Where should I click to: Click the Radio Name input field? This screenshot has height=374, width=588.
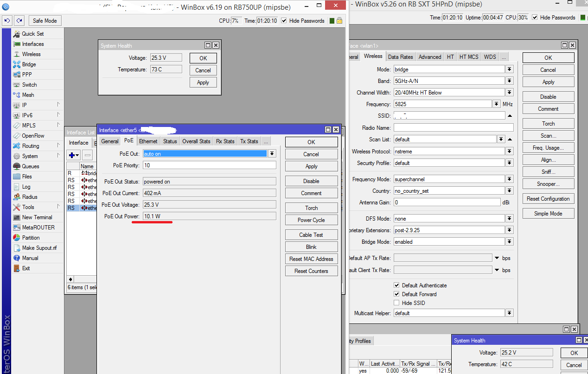pos(453,127)
